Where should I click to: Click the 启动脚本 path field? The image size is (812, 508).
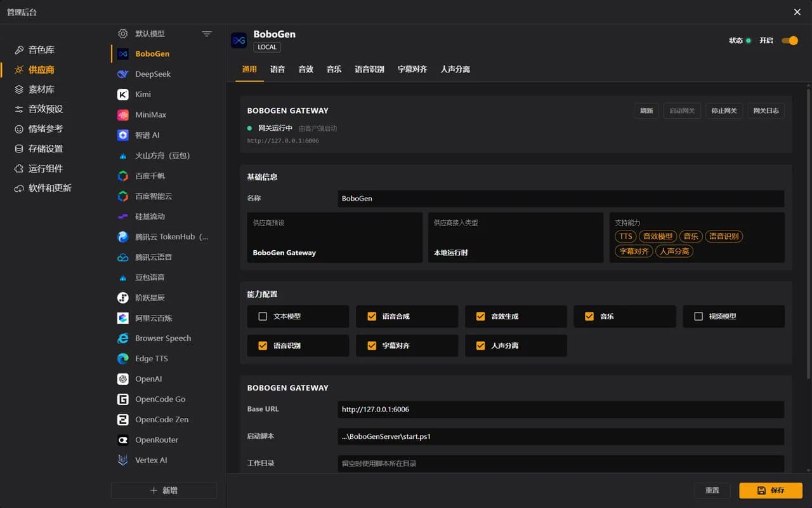[x=561, y=437]
